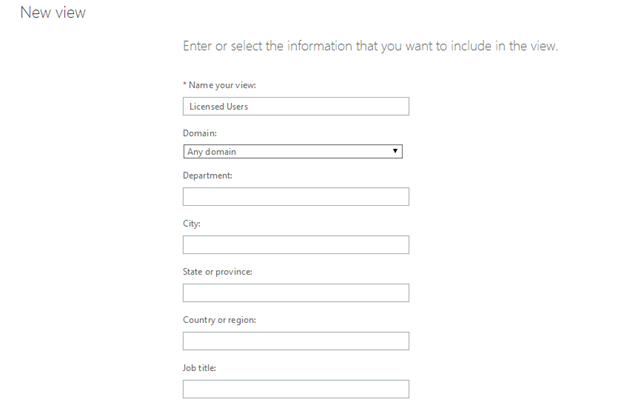
Task: Open the Domain dropdown list
Action: (292, 151)
